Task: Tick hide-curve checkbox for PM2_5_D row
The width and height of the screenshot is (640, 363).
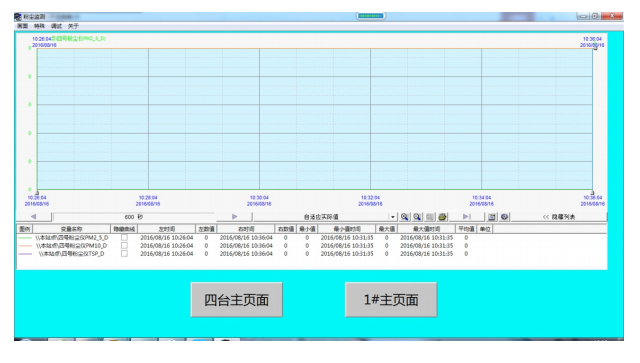Action: [124, 237]
